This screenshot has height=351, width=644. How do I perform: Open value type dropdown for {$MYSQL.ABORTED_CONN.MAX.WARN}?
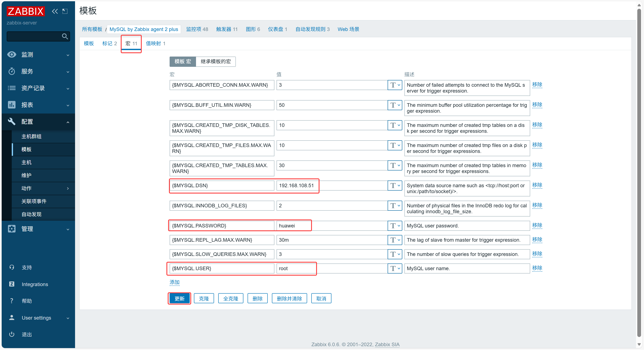(x=395, y=85)
